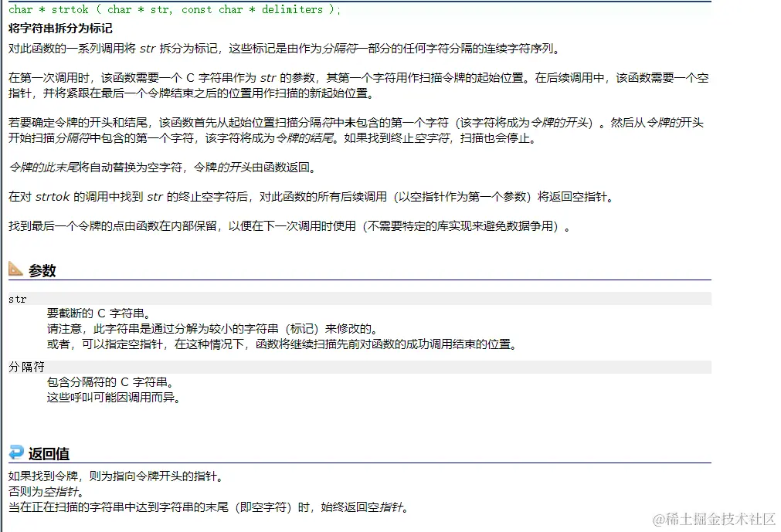This screenshot has width=781, height=532.
Task: Click the line starting 或者，可以指定空指针
Action: click(x=283, y=344)
